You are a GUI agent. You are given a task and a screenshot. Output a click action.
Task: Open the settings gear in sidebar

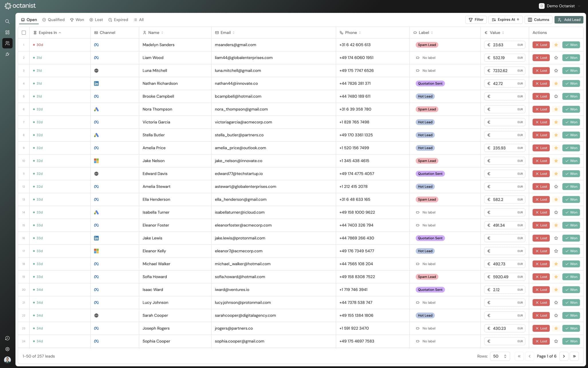pos(7,349)
